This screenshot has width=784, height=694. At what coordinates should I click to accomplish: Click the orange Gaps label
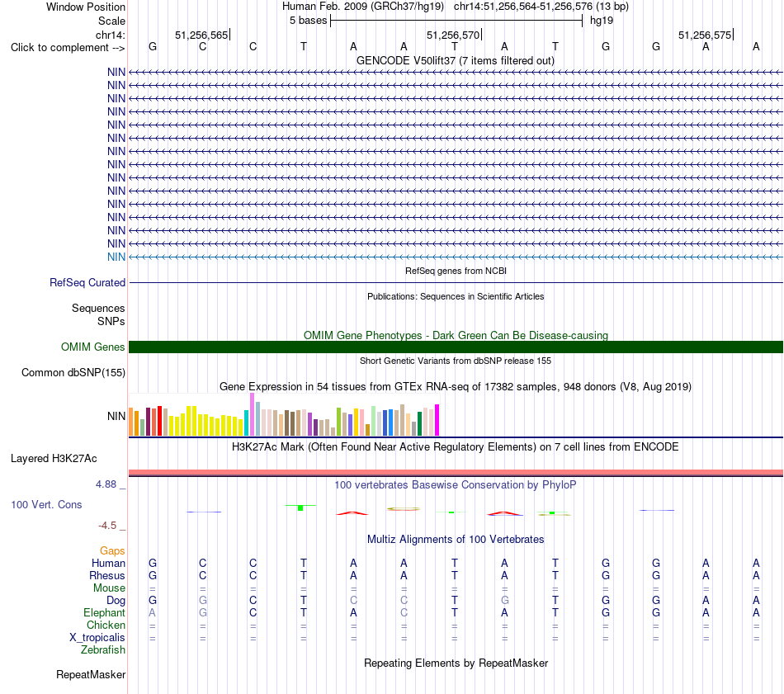tap(112, 551)
